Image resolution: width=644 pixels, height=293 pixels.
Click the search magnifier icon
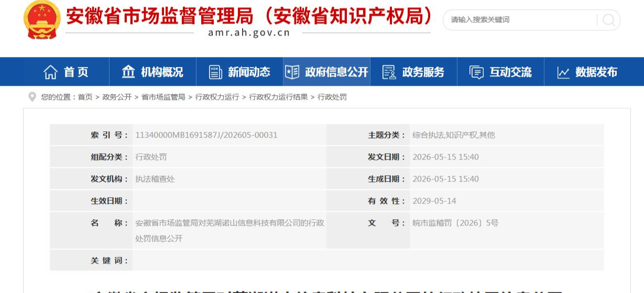(609, 20)
